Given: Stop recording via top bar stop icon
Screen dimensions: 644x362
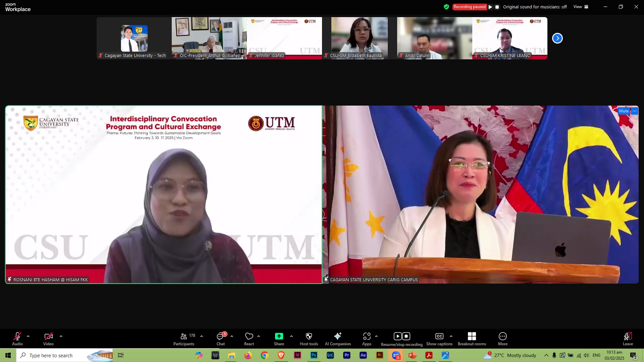Looking at the screenshot, I should (x=497, y=7).
